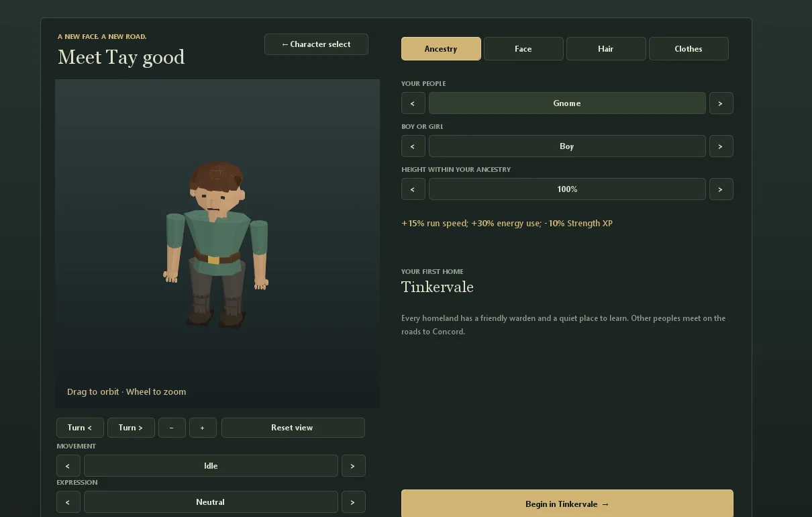Zoom out the preview with minus button
The height and width of the screenshot is (517, 812).
click(172, 428)
